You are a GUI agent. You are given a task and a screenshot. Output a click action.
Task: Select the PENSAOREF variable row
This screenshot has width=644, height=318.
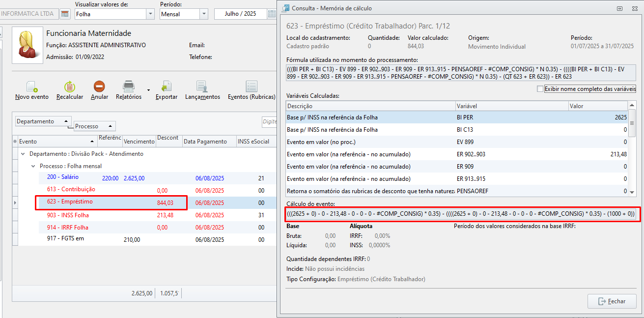457,191
